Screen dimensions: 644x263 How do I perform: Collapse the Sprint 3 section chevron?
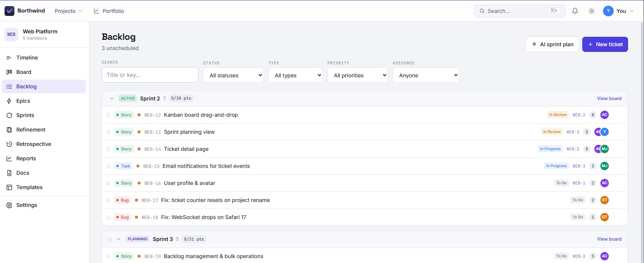pyautogui.click(x=119, y=239)
